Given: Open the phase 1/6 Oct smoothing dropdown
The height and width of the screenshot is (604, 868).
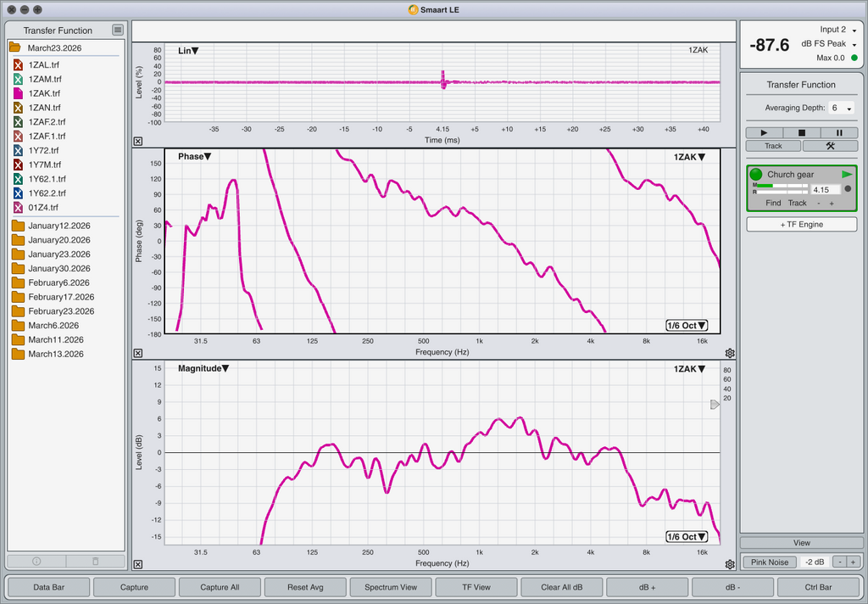Looking at the screenshot, I should [687, 326].
